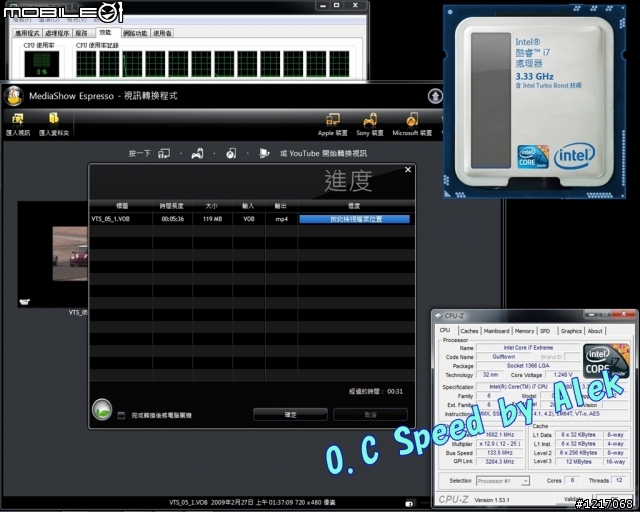Image resolution: width=640 pixels, height=512 pixels.
Task: Click the tray icon below the video thumbnail
Action: [x=24, y=302]
